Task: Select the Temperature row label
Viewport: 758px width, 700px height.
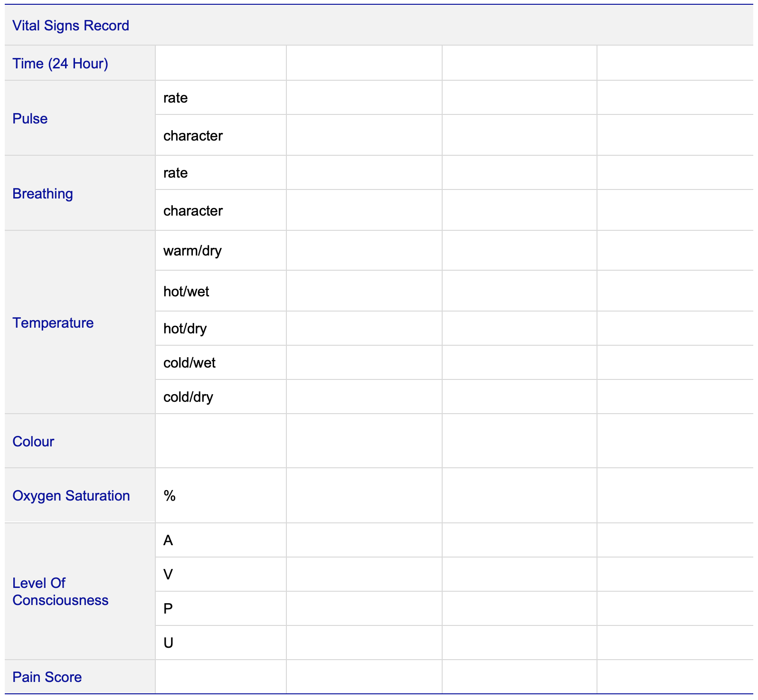Action: click(53, 323)
